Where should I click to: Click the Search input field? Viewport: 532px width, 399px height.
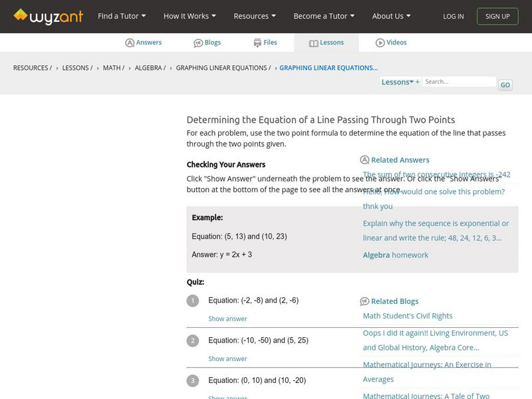[x=459, y=82]
